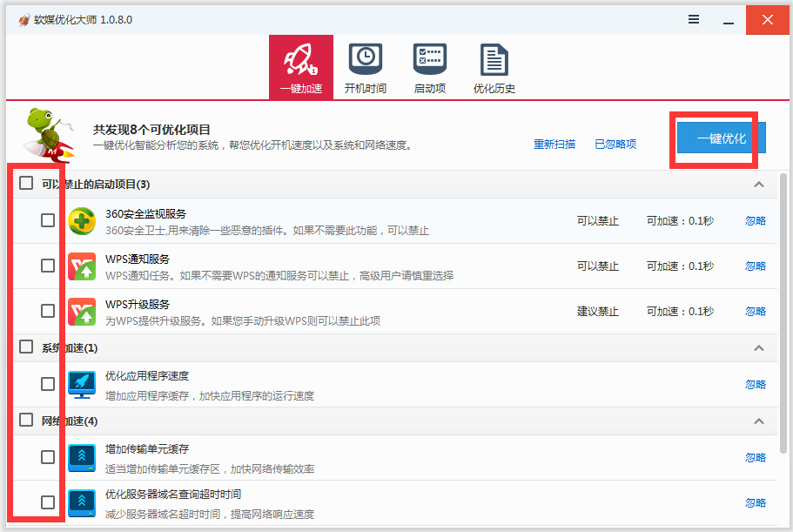Click the 重新扫描 link
This screenshot has width=793, height=532.
pyautogui.click(x=555, y=144)
